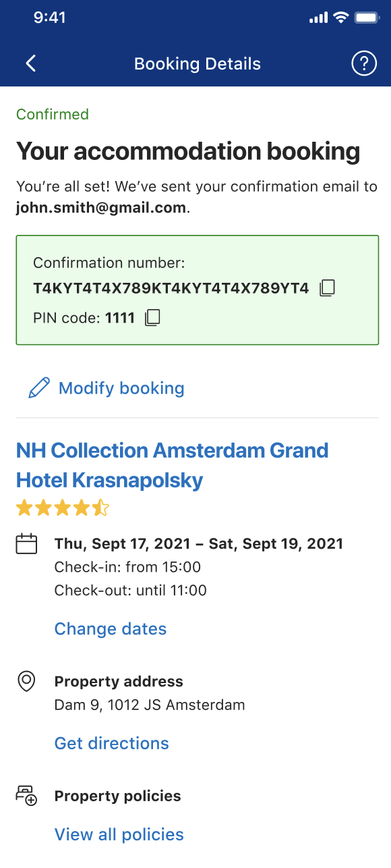Open NH Collection Amsterdam Grand Hotel Krasnapolsky
The width and height of the screenshot is (391, 868).
point(173,465)
